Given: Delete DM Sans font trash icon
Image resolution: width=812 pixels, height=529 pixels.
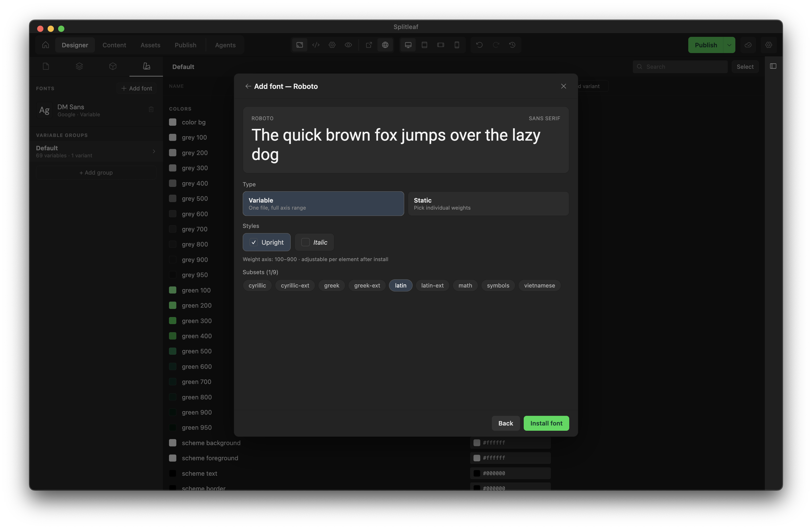Looking at the screenshot, I should tap(151, 110).
